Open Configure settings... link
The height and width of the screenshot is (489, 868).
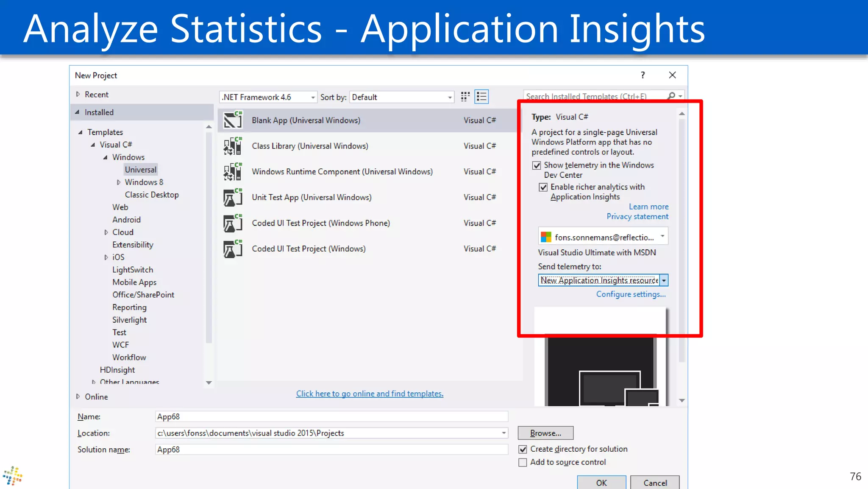[x=631, y=294]
